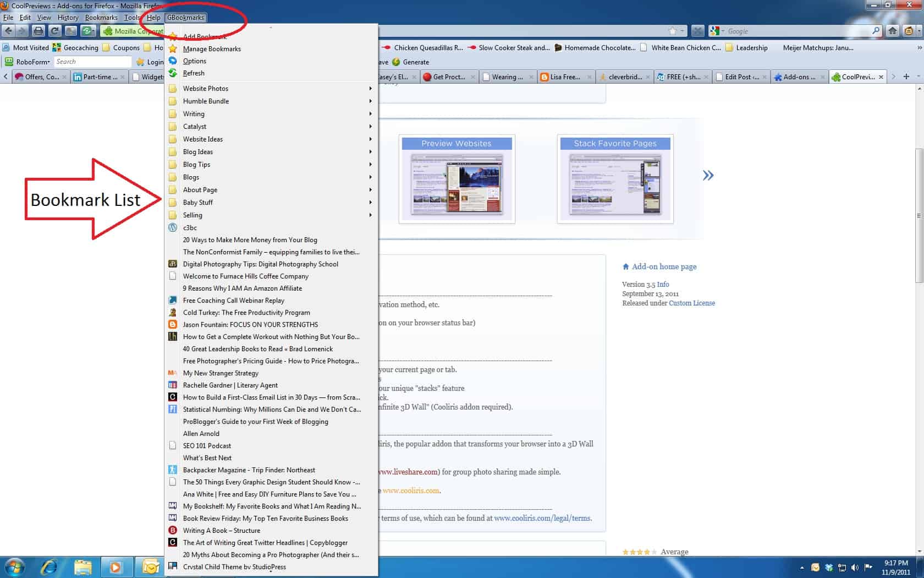Screen dimensions: 924x578
Task: Expand the Baby Stuff folder submenu arrow
Action: pos(371,203)
